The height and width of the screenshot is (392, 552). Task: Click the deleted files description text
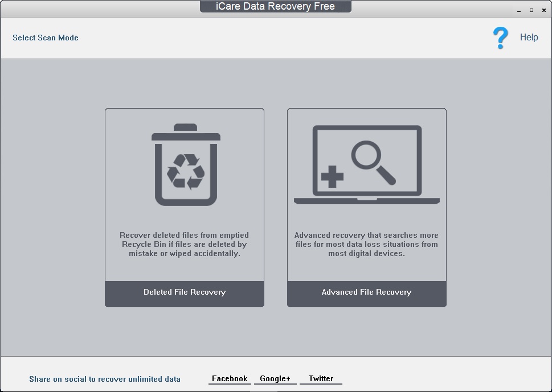point(184,244)
